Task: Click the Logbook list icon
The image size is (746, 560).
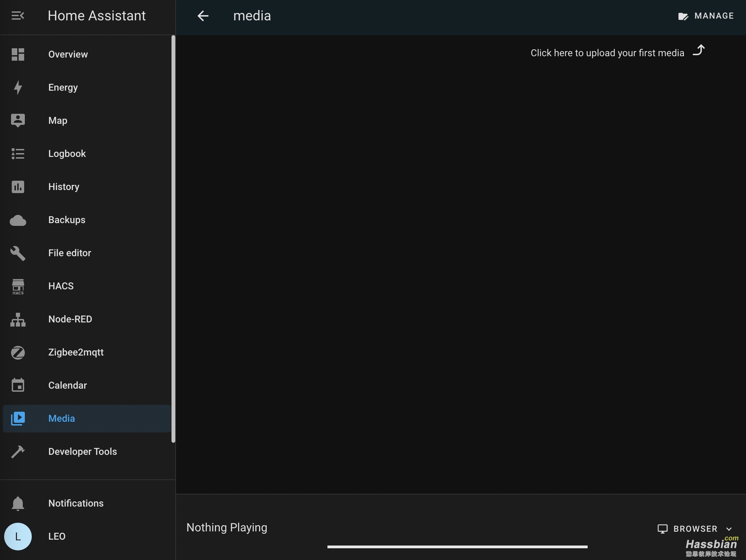Action: pyautogui.click(x=18, y=154)
